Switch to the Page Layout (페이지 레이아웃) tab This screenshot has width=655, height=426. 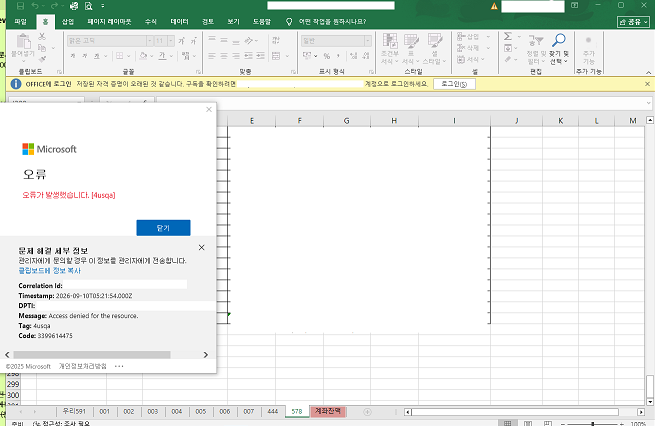109,22
